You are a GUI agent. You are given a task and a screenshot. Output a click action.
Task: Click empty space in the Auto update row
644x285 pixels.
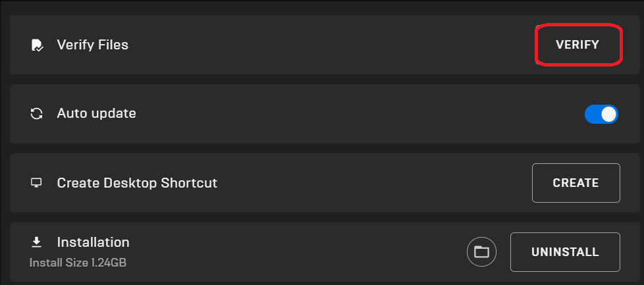[329, 114]
